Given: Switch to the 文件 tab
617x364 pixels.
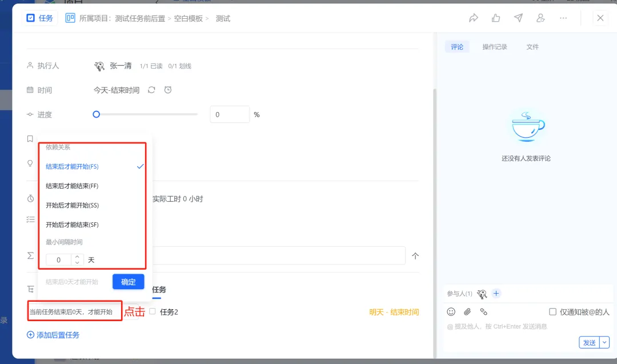Looking at the screenshot, I should pyautogui.click(x=532, y=47).
